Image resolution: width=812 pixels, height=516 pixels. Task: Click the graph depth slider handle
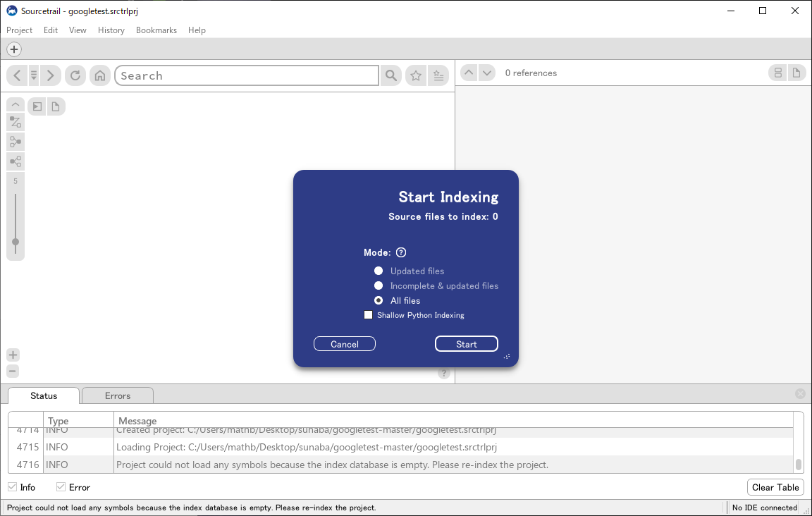click(16, 242)
